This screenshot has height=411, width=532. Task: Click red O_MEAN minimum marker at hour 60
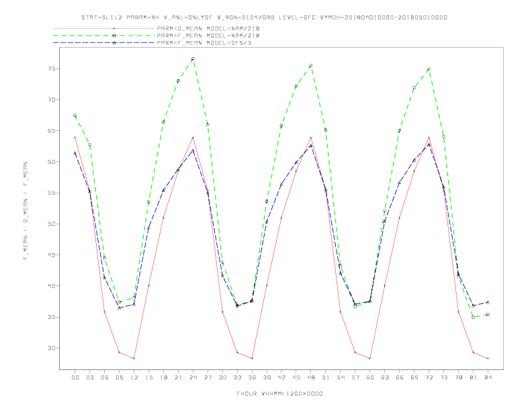[x=370, y=359]
